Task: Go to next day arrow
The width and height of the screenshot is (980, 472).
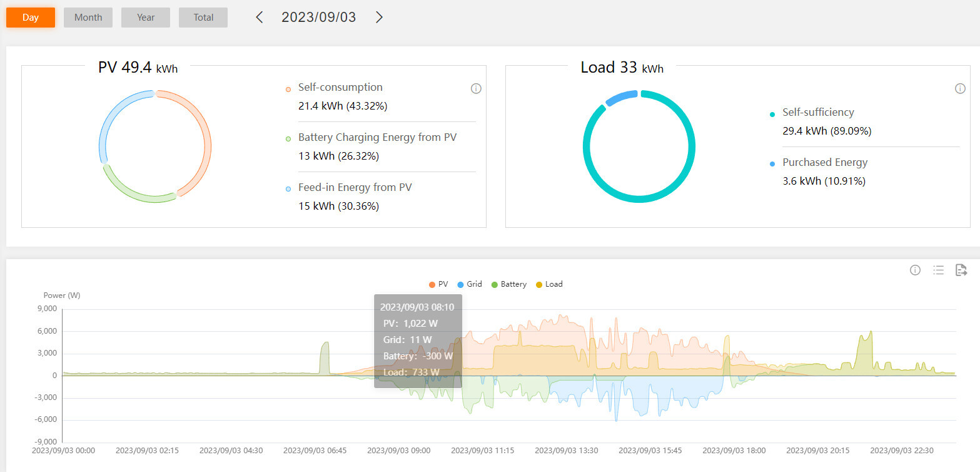Action: pos(379,18)
